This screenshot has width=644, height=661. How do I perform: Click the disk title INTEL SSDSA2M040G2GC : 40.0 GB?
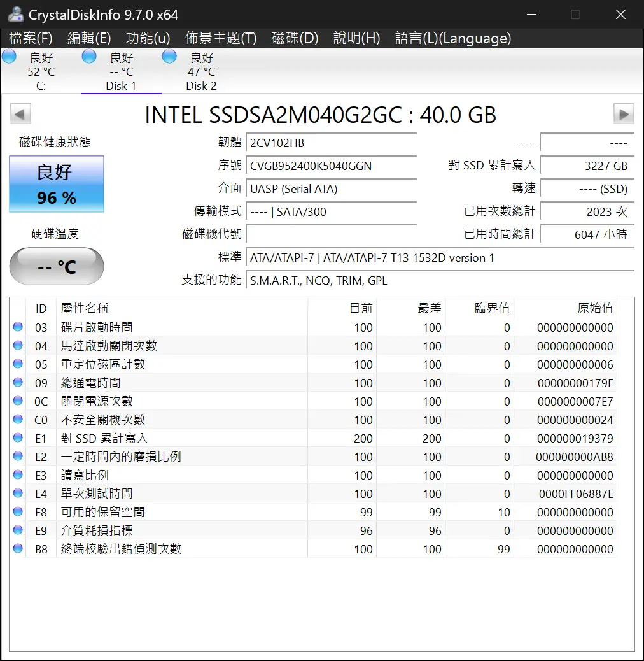point(321,115)
